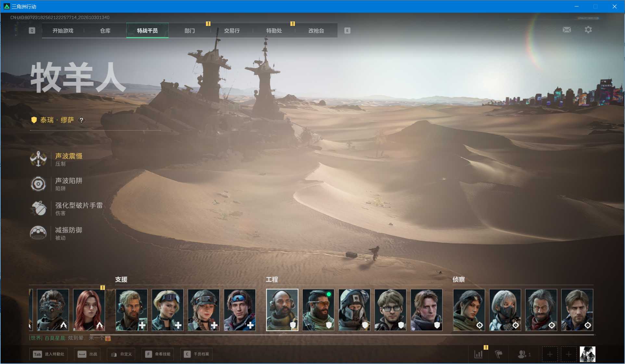Viewport: 625px width, 364px height.
Task: Click the flag icon in bottom bar
Action: [x=499, y=354]
